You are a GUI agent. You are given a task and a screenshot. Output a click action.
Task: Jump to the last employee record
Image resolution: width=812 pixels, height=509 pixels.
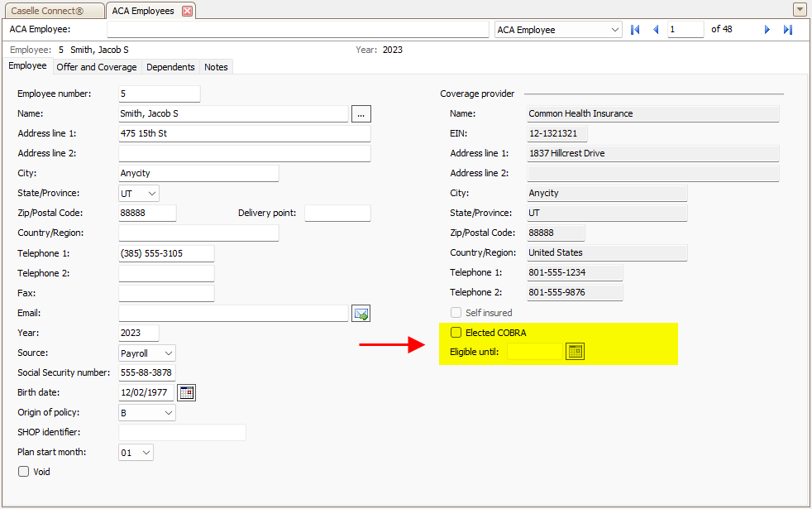point(788,30)
